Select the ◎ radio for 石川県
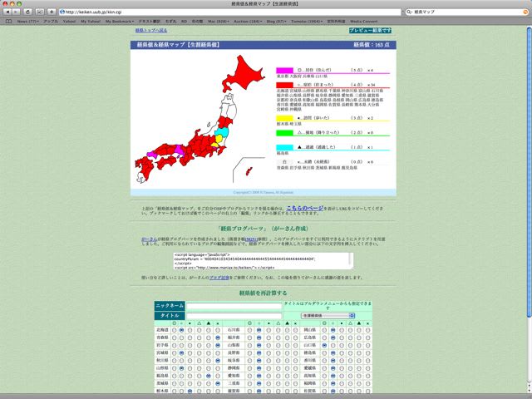Image resolution: width=532 pixels, height=399 pixels. pyautogui.click(x=249, y=330)
